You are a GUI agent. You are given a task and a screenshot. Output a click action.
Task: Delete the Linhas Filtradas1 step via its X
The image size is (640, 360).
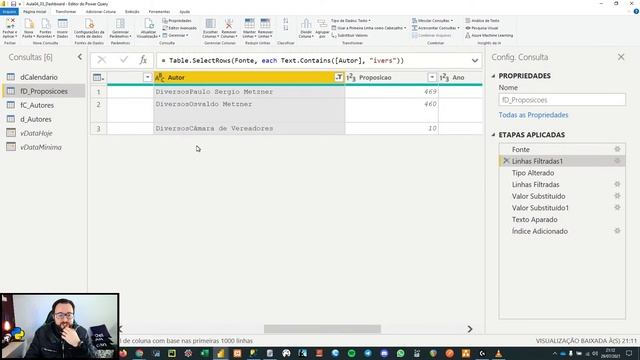[x=506, y=161]
